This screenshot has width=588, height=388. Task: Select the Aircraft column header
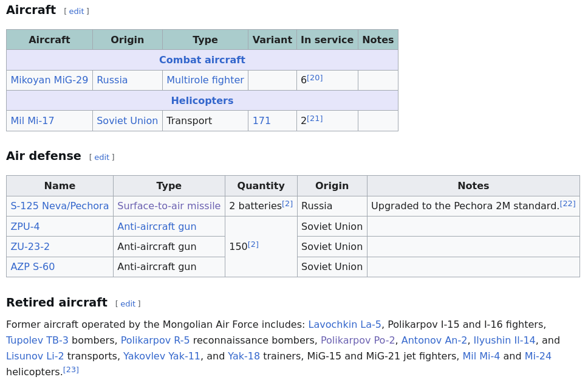[x=49, y=40]
